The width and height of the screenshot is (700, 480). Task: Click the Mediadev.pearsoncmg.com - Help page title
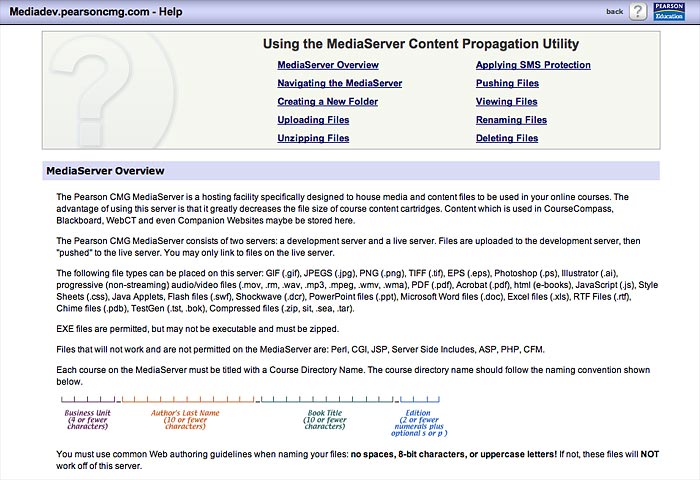tap(96, 12)
